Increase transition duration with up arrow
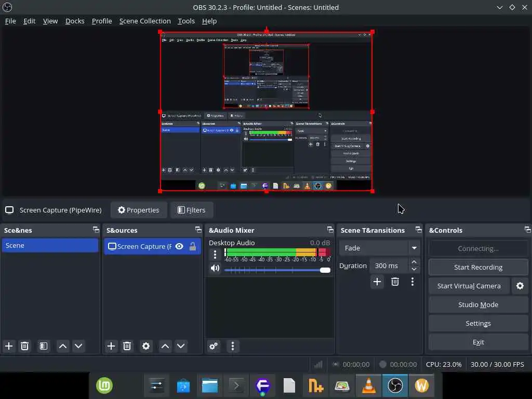 coord(414,262)
